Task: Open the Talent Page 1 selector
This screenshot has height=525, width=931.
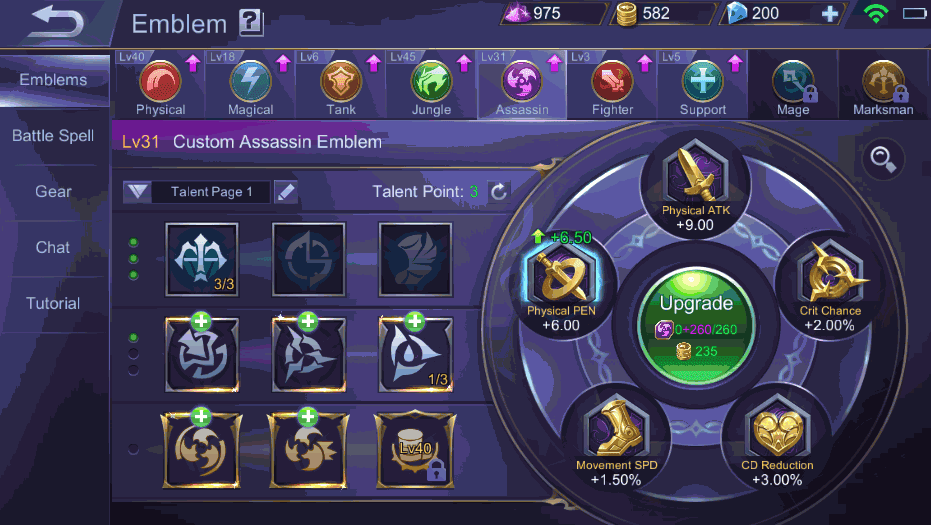Action: [211, 192]
